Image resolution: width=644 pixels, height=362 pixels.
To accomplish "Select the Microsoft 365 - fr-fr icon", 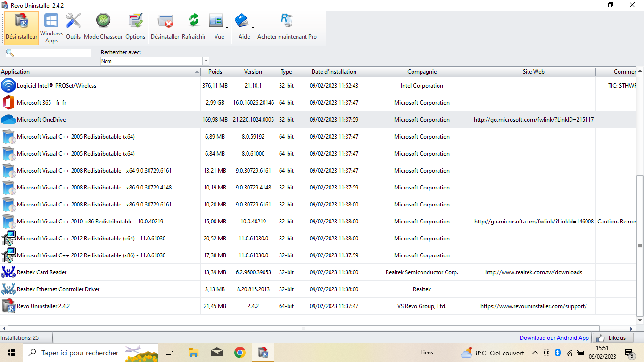I will point(8,103).
